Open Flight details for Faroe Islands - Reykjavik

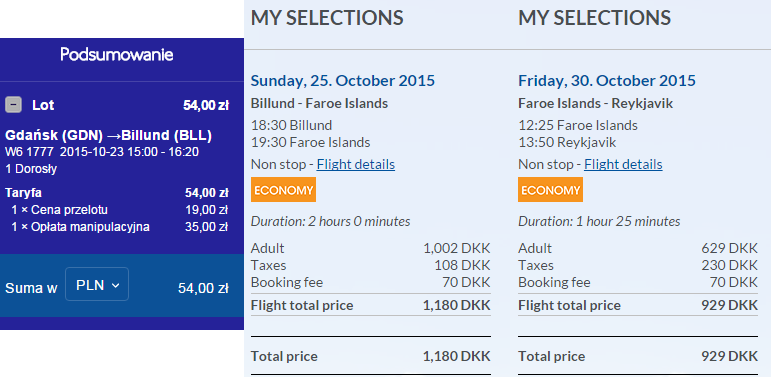pyautogui.click(x=623, y=164)
